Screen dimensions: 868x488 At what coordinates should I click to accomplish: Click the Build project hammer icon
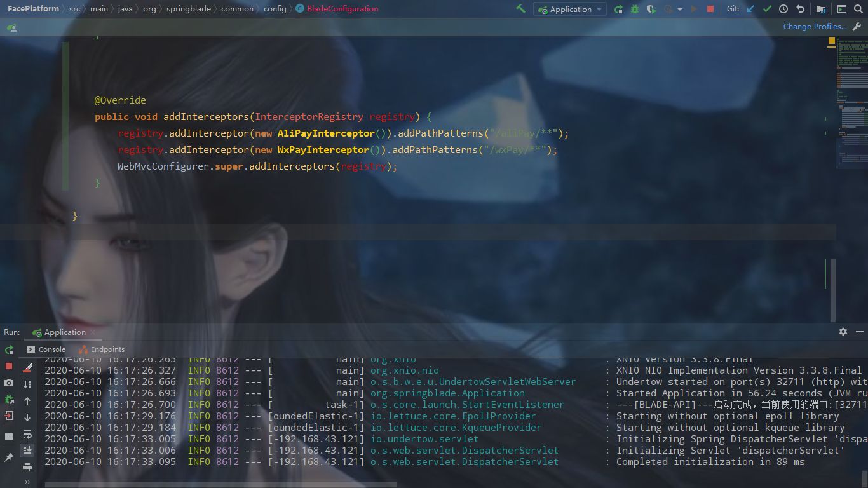pos(520,9)
